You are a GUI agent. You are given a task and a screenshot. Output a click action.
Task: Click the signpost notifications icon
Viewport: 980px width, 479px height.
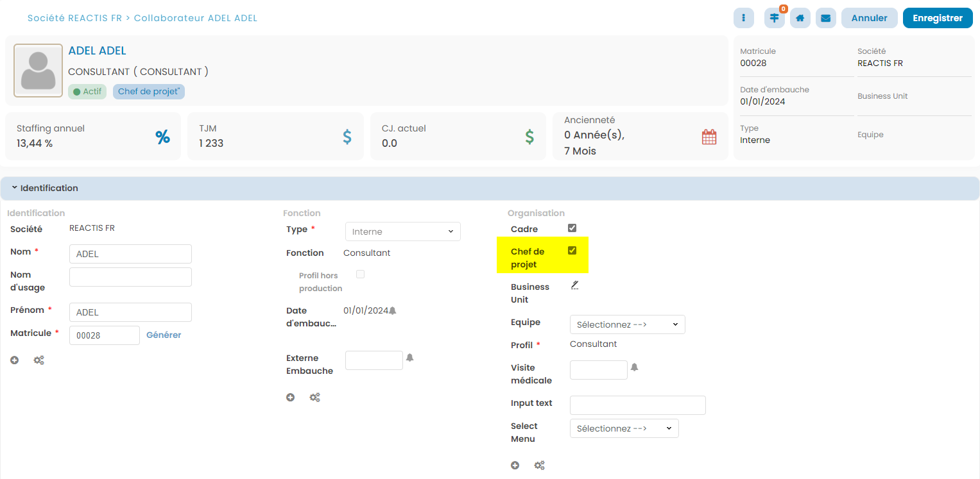pos(774,18)
